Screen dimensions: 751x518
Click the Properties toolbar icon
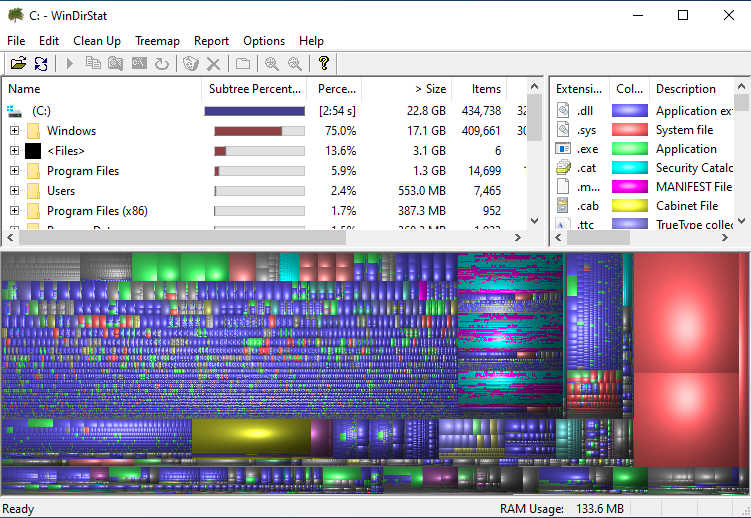(x=243, y=63)
